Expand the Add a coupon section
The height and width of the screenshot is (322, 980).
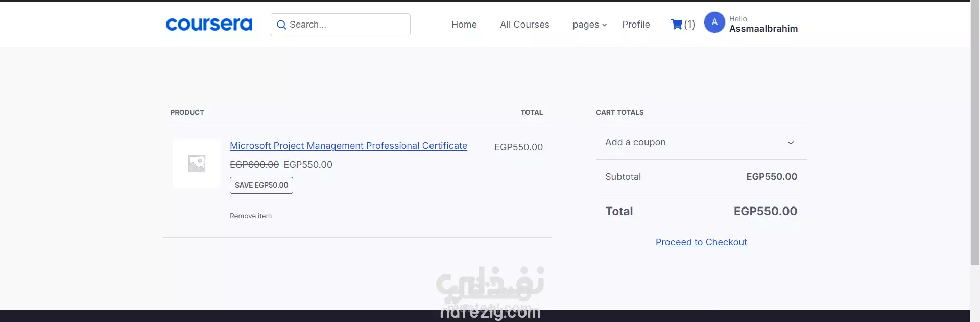(701, 143)
